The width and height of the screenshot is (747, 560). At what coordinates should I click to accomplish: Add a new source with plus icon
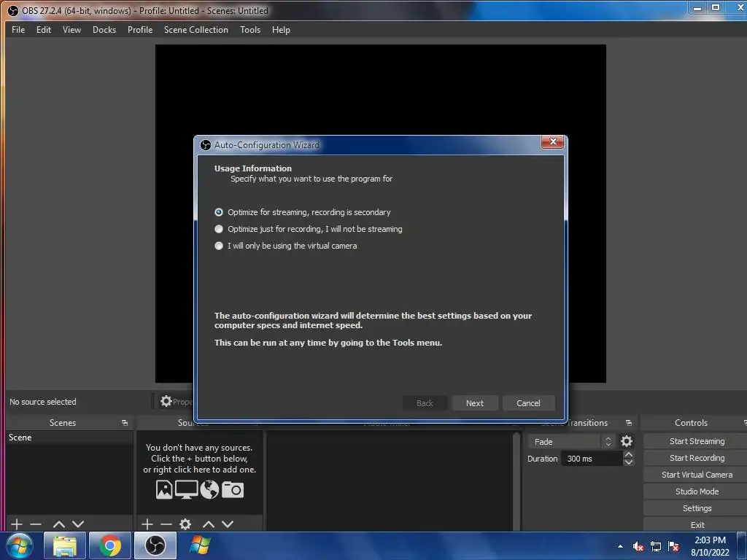147,524
